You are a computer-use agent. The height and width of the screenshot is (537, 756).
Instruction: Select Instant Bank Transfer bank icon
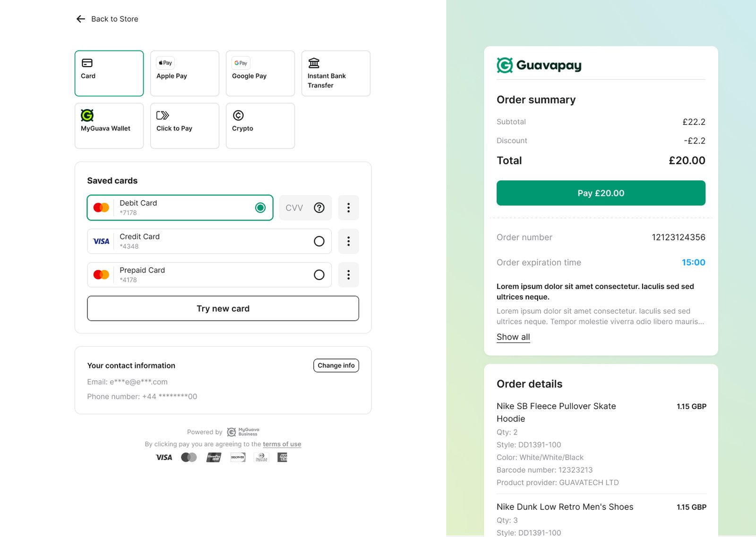[314, 63]
